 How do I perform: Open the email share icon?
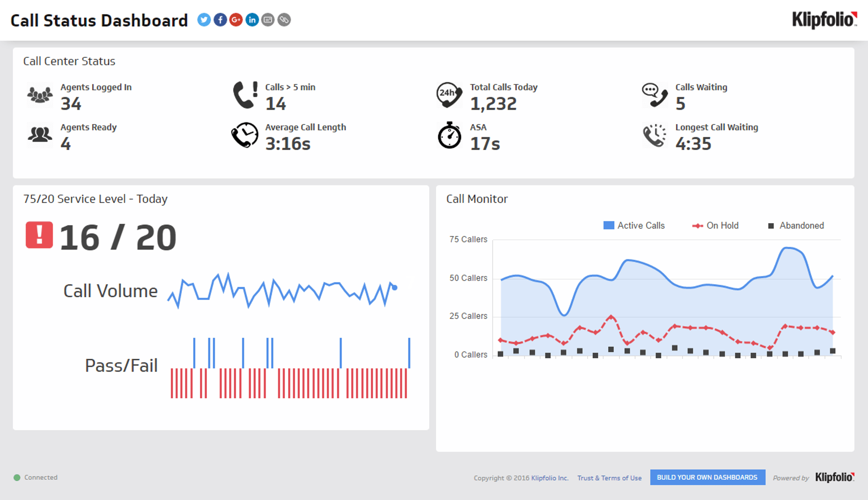coord(268,20)
